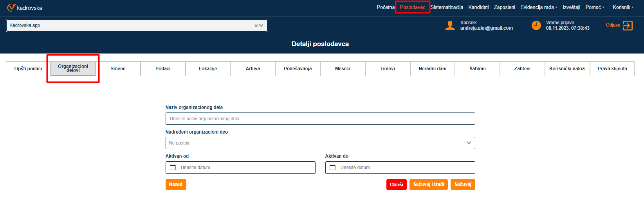Click the Sačuvaj i izađi button
This screenshot has width=644, height=200.
[x=428, y=184]
